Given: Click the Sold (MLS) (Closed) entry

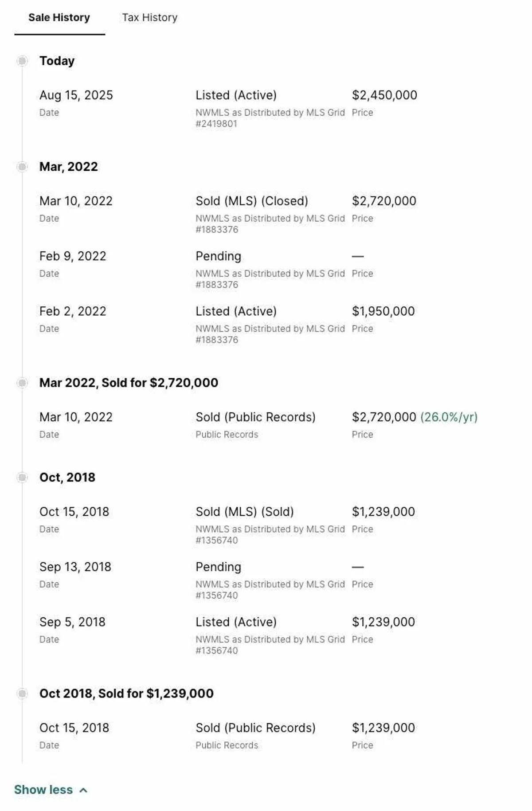Looking at the screenshot, I should (251, 201).
